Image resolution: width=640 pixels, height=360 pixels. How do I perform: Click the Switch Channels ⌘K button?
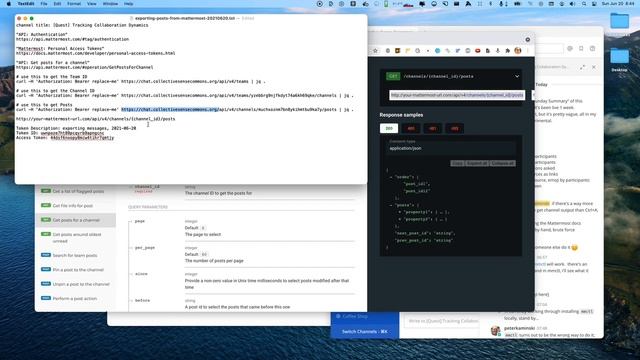coord(364,331)
